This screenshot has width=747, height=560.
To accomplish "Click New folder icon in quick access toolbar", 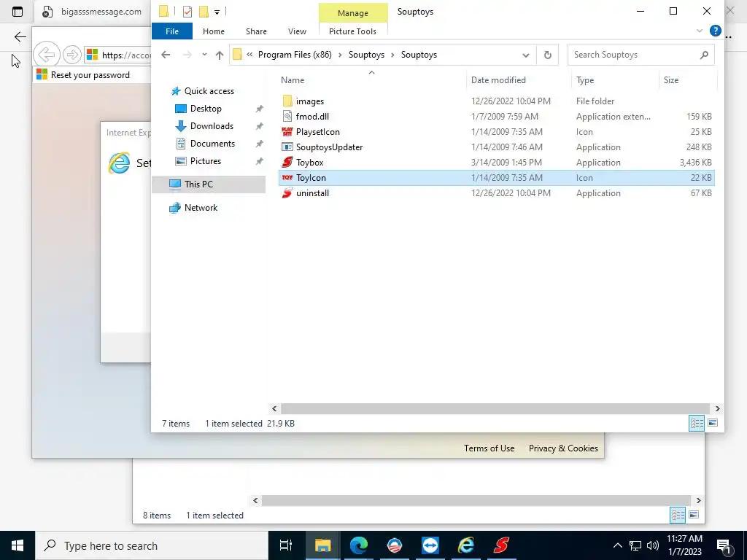I will pyautogui.click(x=204, y=12).
